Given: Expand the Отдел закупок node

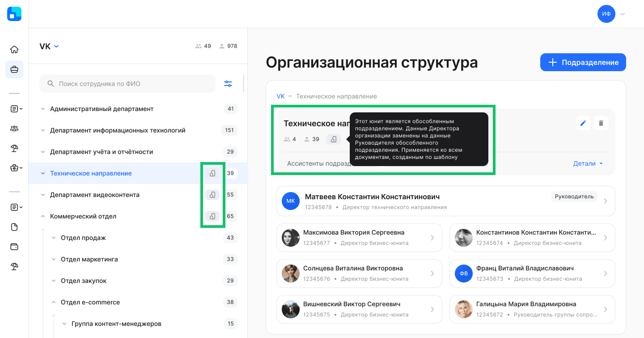Looking at the screenshot, I should pyautogui.click(x=54, y=281).
